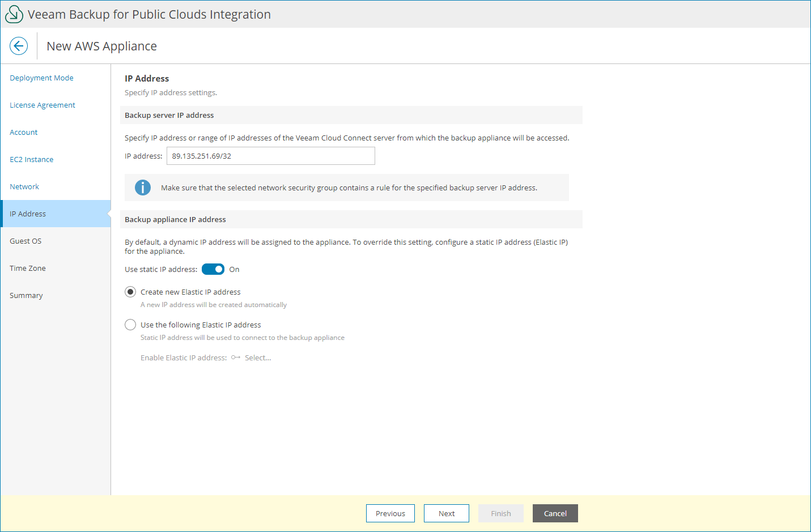Click inside the backup server IP address field
The image size is (811, 532).
tap(270, 156)
